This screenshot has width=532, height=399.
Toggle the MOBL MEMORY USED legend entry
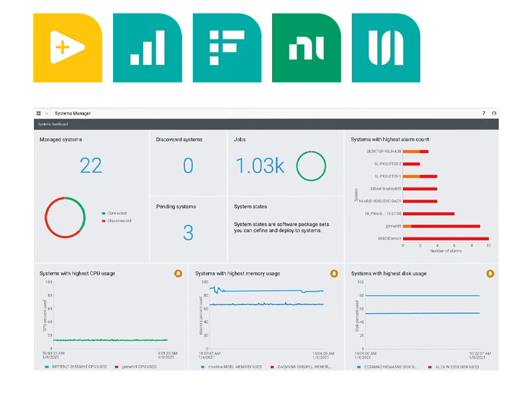[231, 367]
